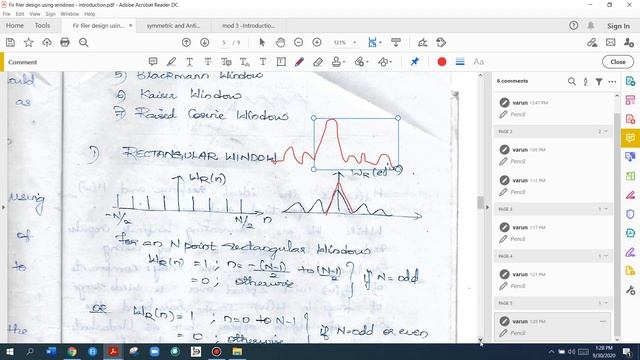
Task: Open the notifications bell
Action: point(591,25)
